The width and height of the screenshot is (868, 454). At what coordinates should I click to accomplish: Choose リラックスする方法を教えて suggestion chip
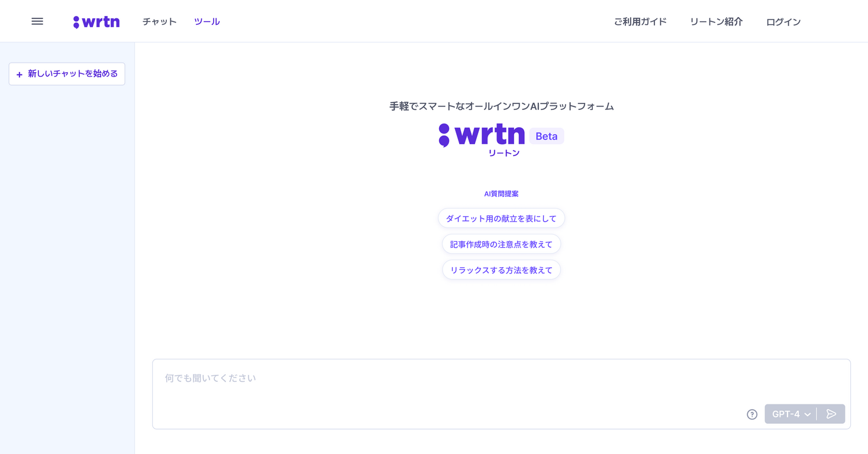501,270
